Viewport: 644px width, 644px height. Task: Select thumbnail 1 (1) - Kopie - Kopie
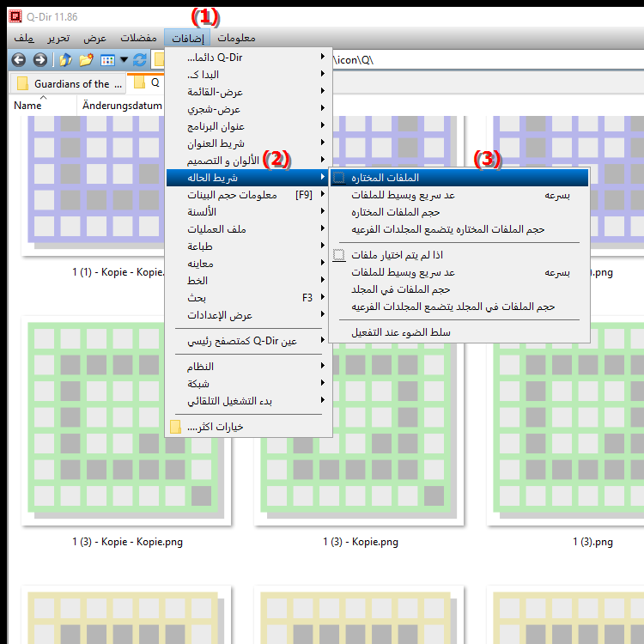93,185
